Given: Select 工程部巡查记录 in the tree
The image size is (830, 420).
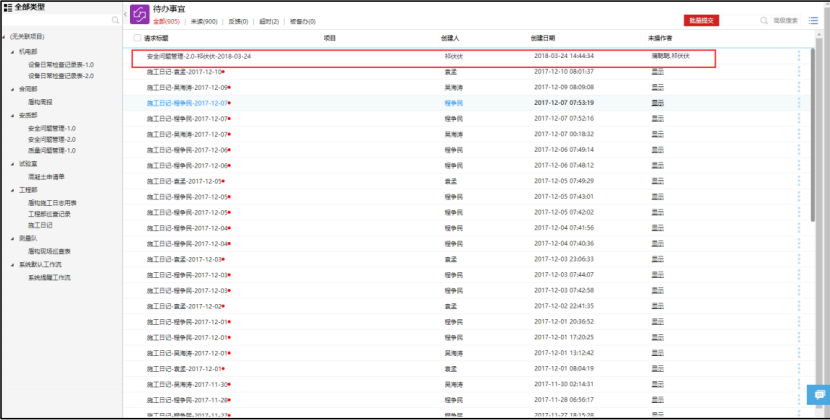Looking at the screenshot, I should tap(49, 215).
